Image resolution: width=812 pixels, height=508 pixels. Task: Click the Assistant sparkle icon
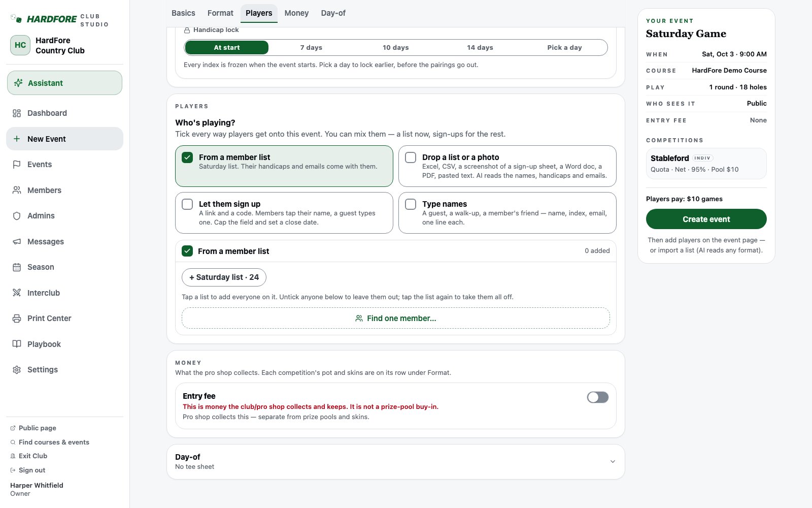click(x=18, y=83)
